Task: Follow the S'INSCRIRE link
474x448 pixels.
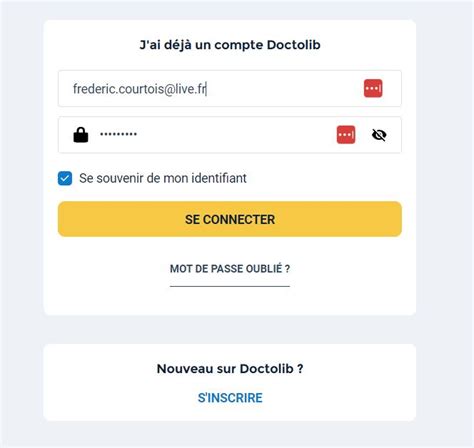Action: click(230, 398)
